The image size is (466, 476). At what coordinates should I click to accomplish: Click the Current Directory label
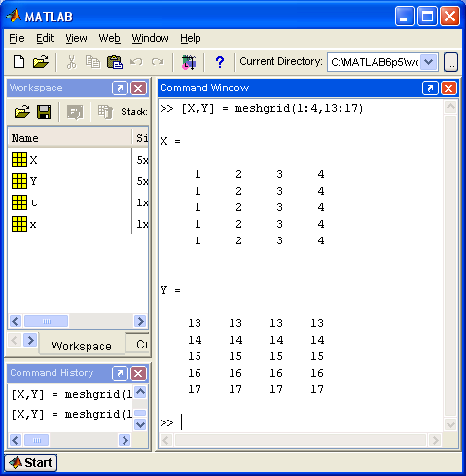tap(281, 61)
